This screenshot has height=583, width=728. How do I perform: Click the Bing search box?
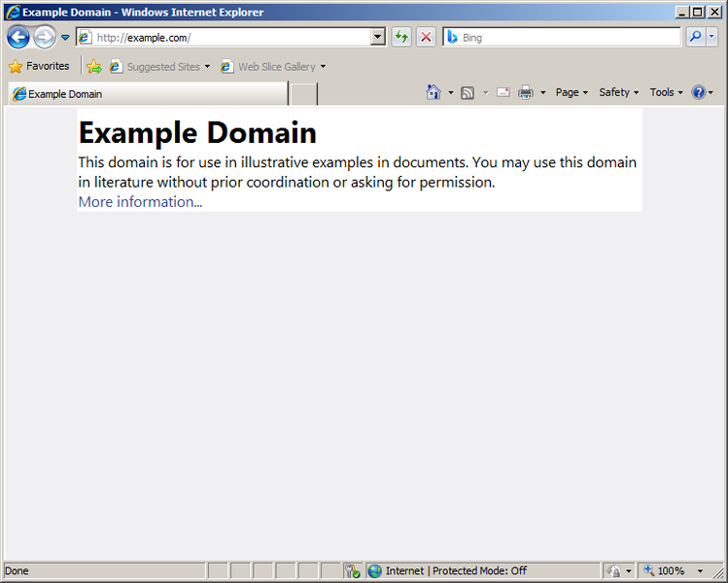point(562,37)
